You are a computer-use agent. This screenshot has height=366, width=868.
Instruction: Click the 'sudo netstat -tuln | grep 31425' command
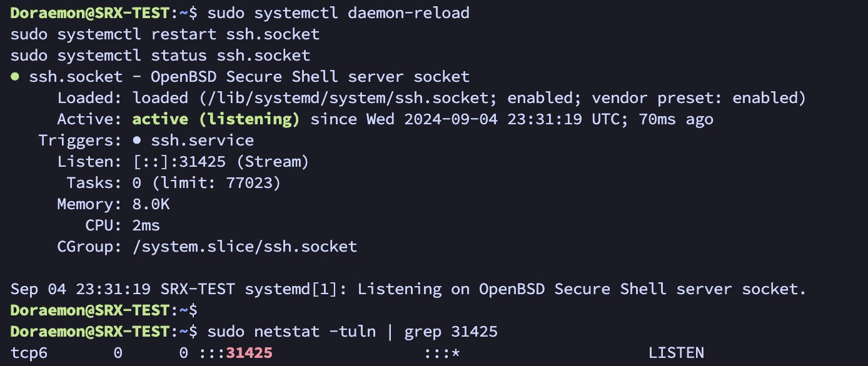[x=353, y=332]
